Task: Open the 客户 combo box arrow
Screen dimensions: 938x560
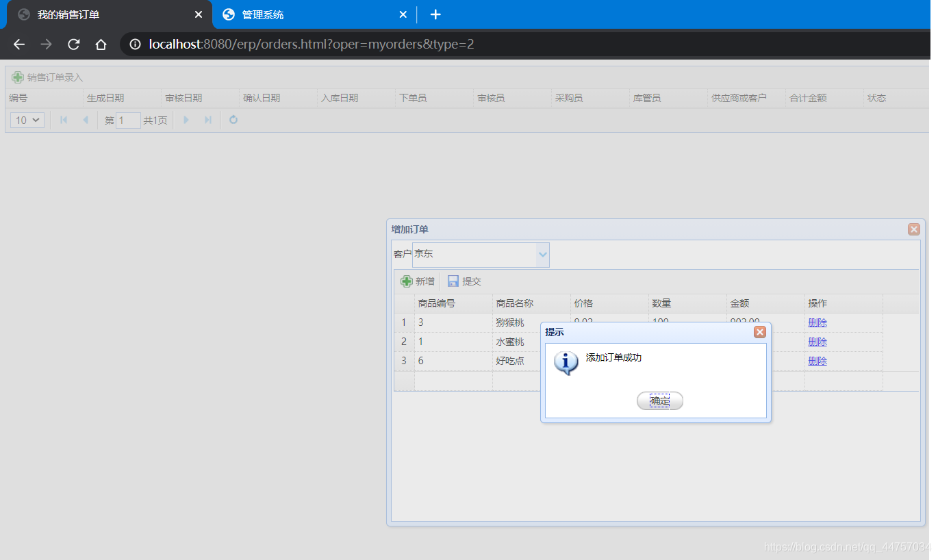Action: click(x=543, y=255)
